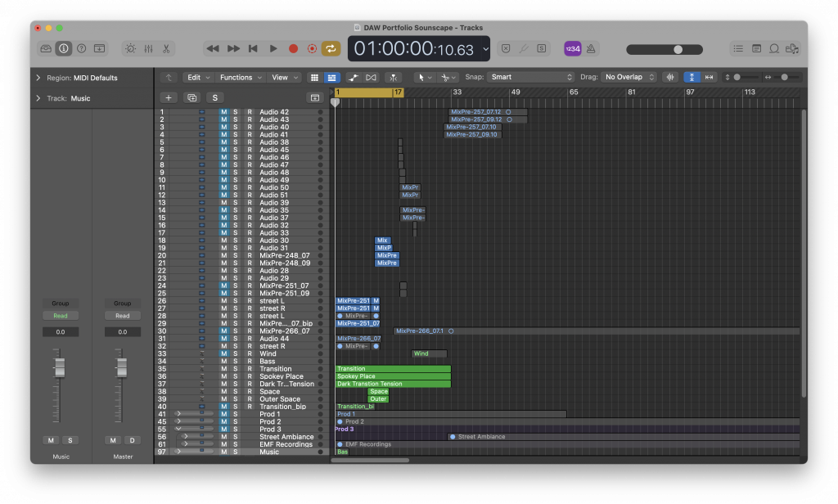This screenshot has height=504, width=838.
Task: Toggle Show Flex icon
Action: (x=371, y=78)
